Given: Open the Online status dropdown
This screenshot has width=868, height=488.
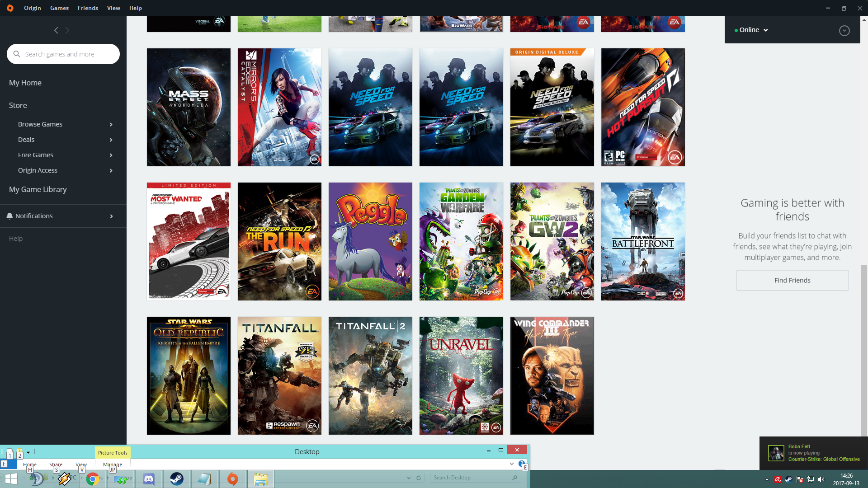Looking at the screenshot, I should coord(752,30).
